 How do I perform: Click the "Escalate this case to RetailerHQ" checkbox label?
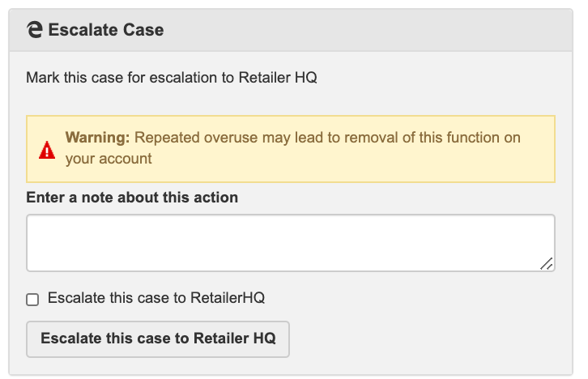[x=156, y=298]
